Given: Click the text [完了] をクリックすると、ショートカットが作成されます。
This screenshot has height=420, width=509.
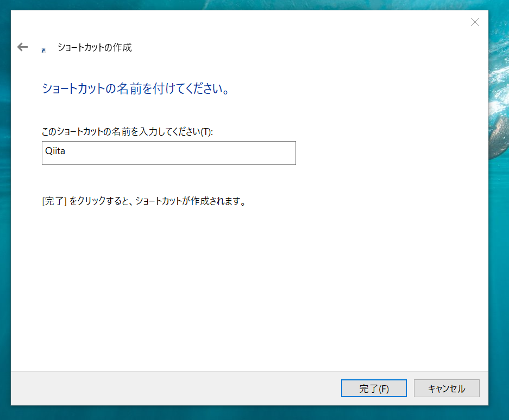Looking at the screenshot, I should (x=144, y=201).
